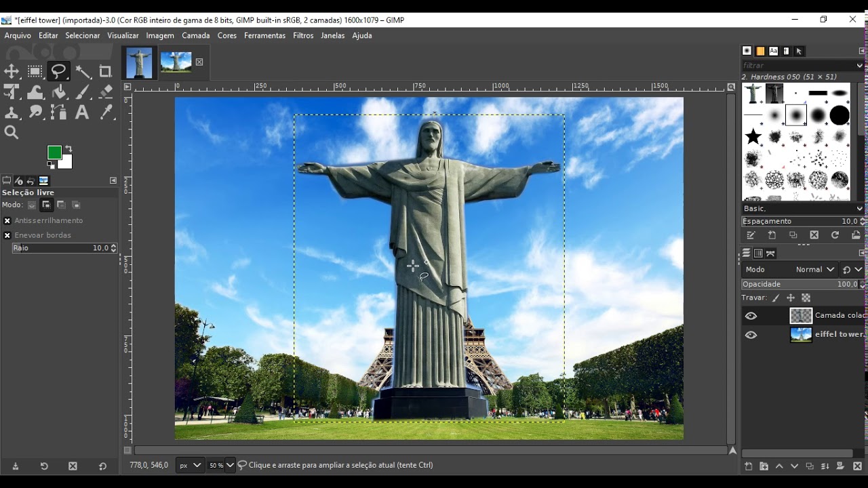This screenshot has width=868, height=488.
Task: Reset colors to default black and white
Action: [x=51, y=165]
